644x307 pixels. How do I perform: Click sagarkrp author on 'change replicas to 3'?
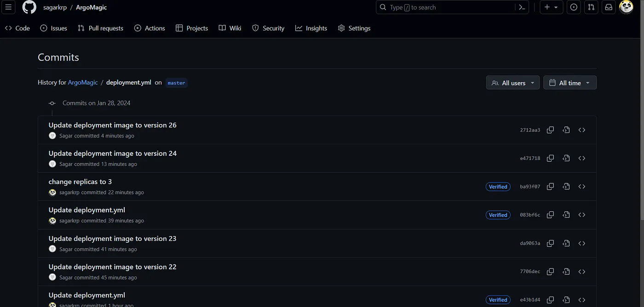pos(69,193)
